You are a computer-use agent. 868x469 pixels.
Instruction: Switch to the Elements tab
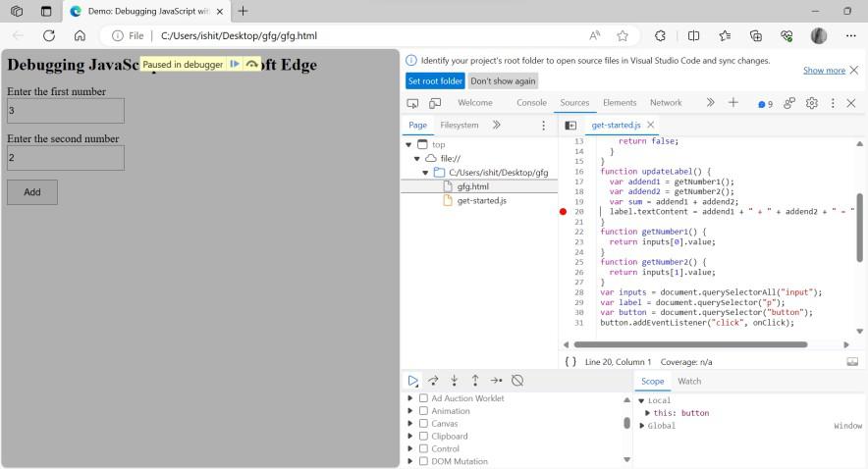point(620,103)
